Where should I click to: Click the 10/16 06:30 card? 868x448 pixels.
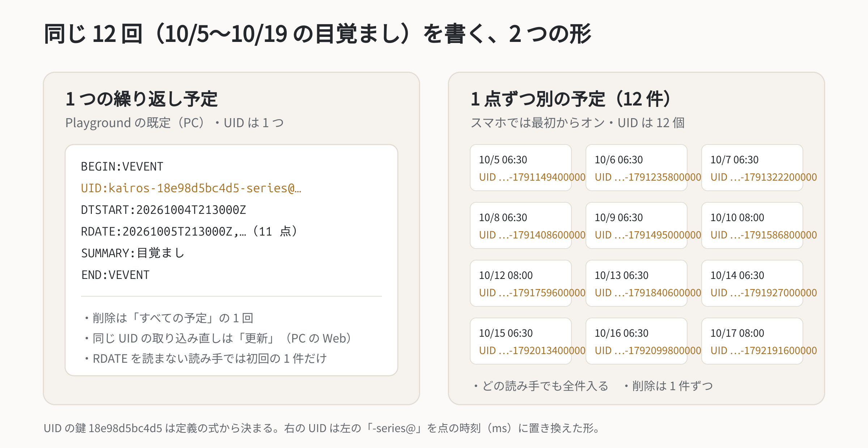[637, 341]
